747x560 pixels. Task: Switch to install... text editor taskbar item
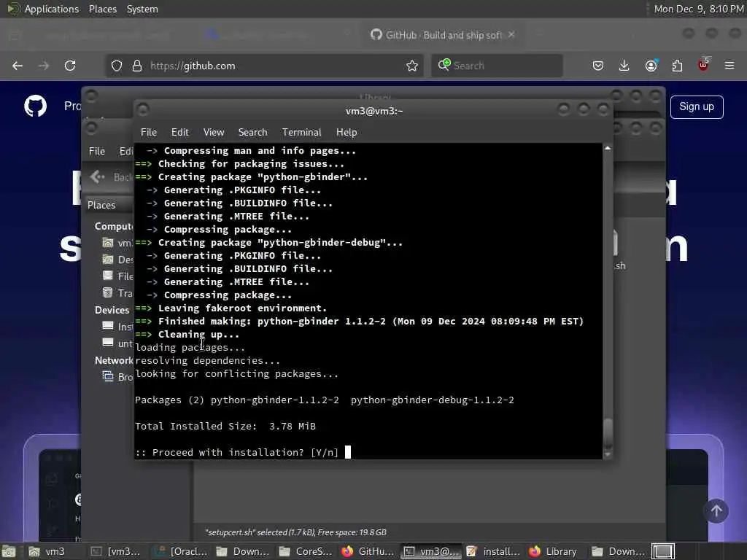coord(493,551)
